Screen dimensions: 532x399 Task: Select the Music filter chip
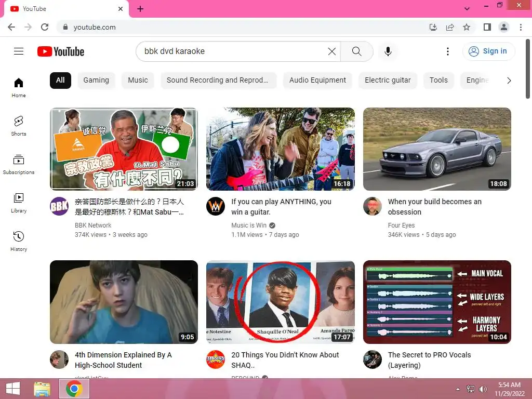(138, 81)
